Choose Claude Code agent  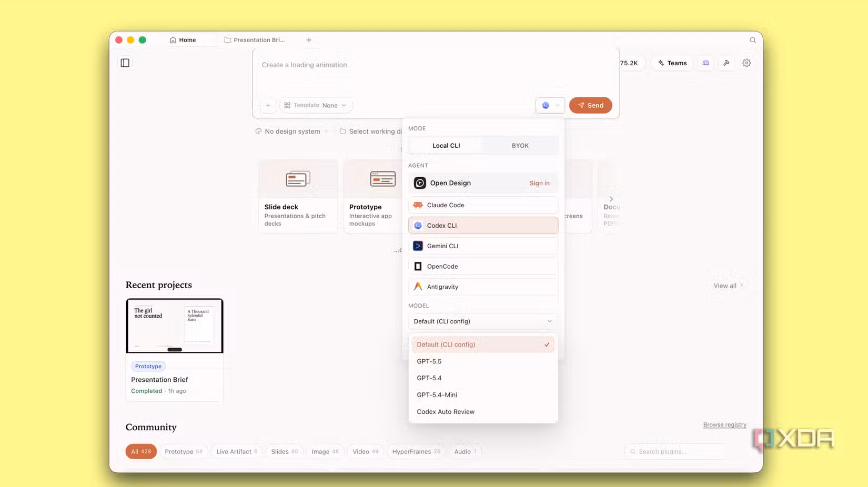point(483,205)
